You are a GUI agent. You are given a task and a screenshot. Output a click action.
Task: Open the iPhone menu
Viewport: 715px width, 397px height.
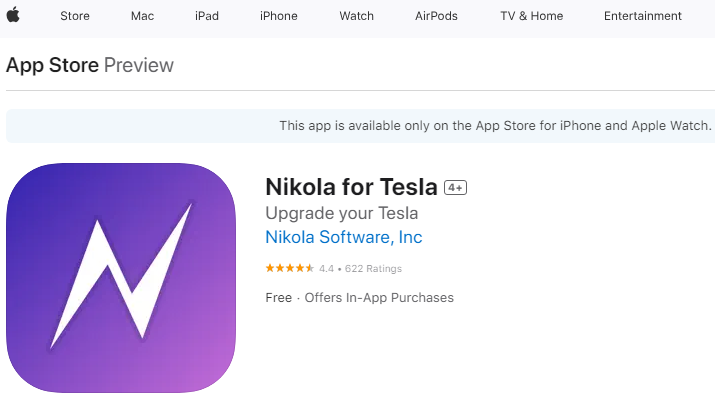coord(279,16)
